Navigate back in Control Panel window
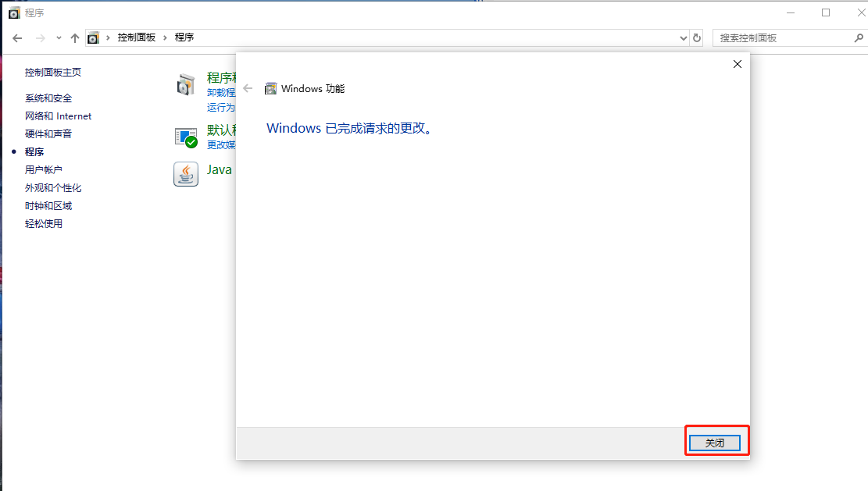The image size is (868, 491). (17, 38)
